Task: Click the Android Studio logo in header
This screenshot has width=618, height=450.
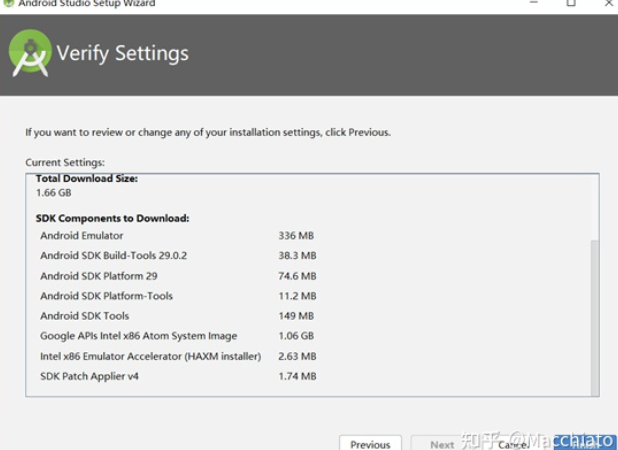Action: [x=30, y=54]
